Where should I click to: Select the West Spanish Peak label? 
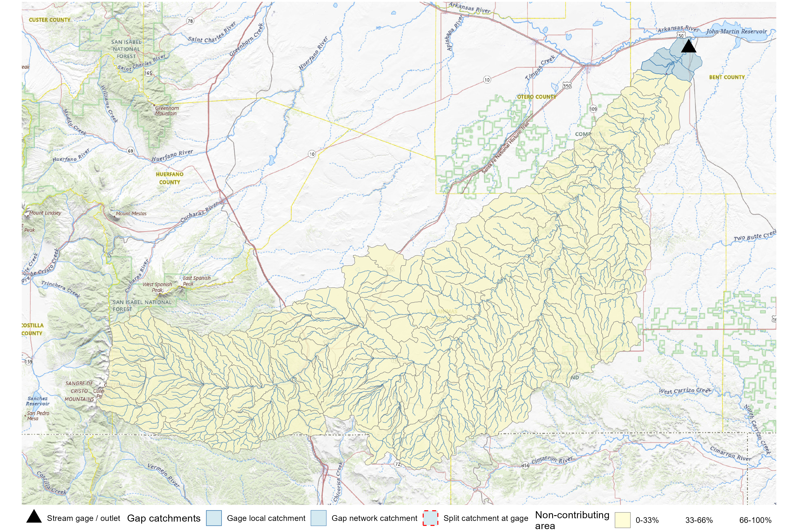coord(157,287)
